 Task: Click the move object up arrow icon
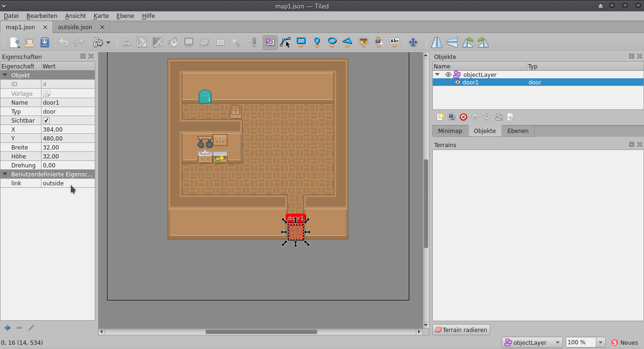475,117
